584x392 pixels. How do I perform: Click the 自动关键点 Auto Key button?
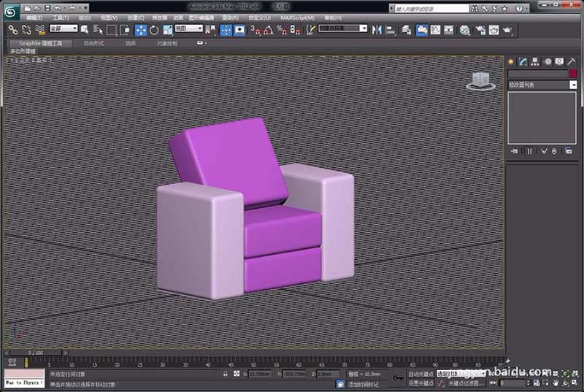point(420,374)
